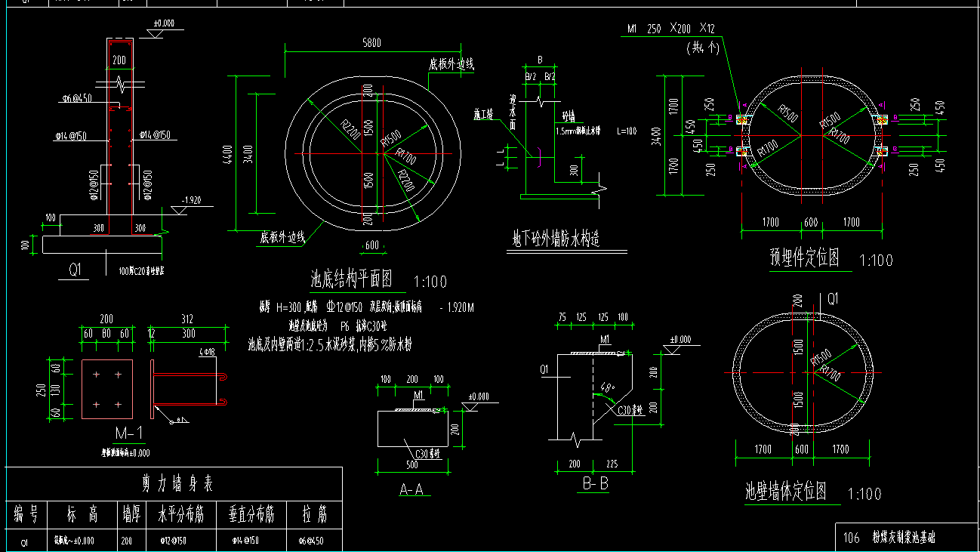Image resolution: width=980 pixels, height=552 pixels.
Task: Select the title text 池底结构平面图
Action: 352,279
